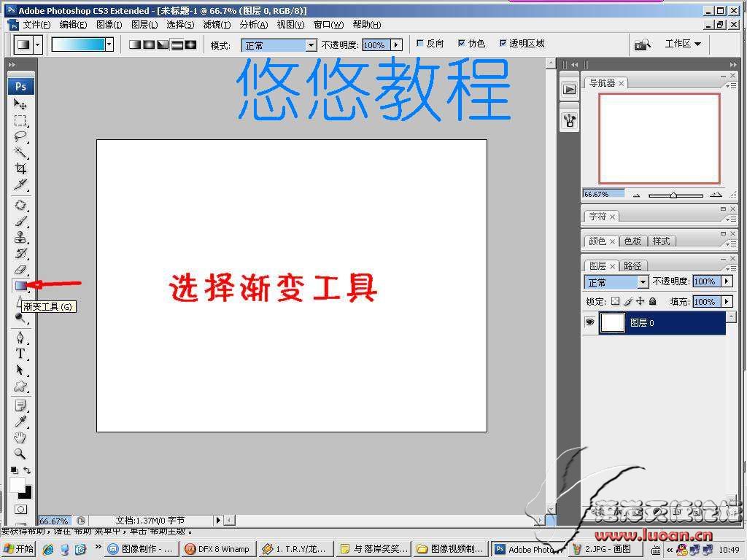Open the layer fill slider arrow

[x=727, y=301]
